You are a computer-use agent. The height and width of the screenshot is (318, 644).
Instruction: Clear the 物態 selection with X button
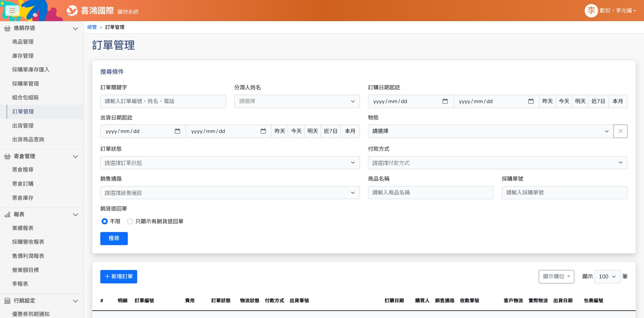620,131
